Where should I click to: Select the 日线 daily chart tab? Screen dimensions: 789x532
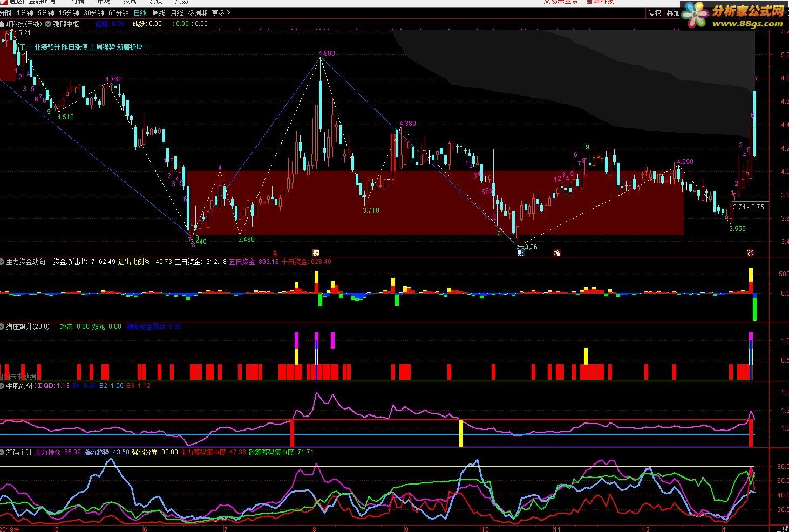[140, 13]
